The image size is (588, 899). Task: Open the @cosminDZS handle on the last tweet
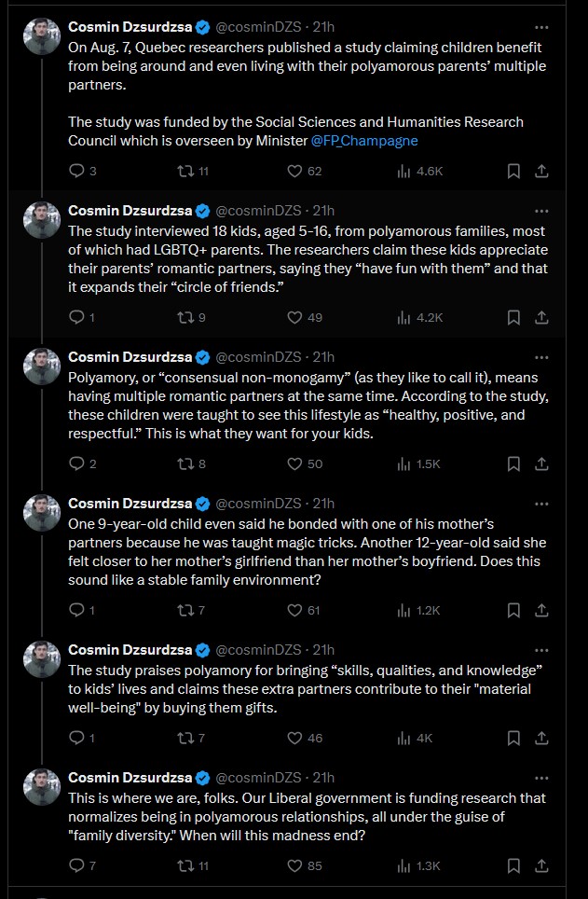pyautogui.click(x=260, y=777)
